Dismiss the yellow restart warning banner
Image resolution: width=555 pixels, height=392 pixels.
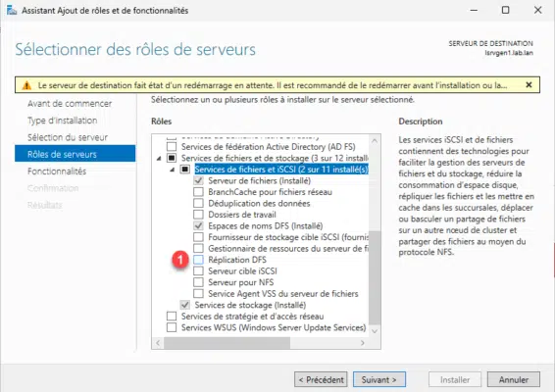coord(529,85)
